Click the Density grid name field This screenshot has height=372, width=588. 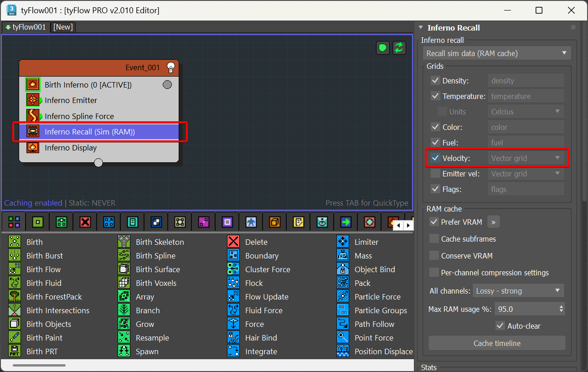coord(526,81)
